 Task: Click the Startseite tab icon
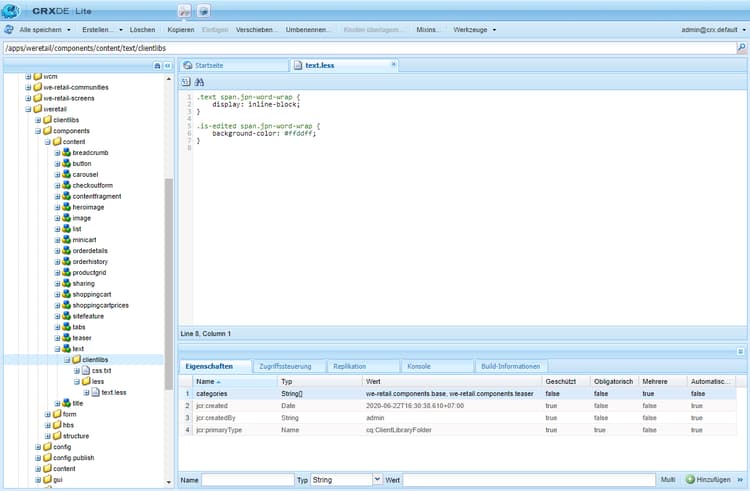tap(188, 65)
